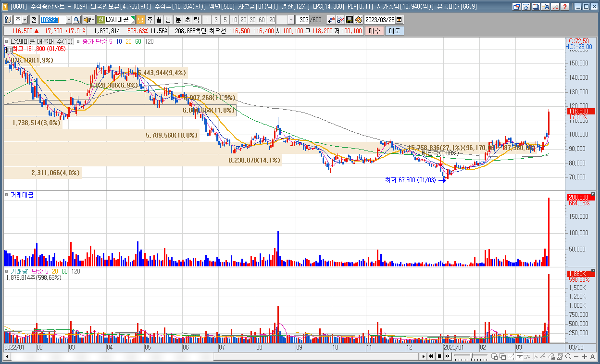Click the crosshair cursor icon in bottom toolbar

tap(520, 356)
